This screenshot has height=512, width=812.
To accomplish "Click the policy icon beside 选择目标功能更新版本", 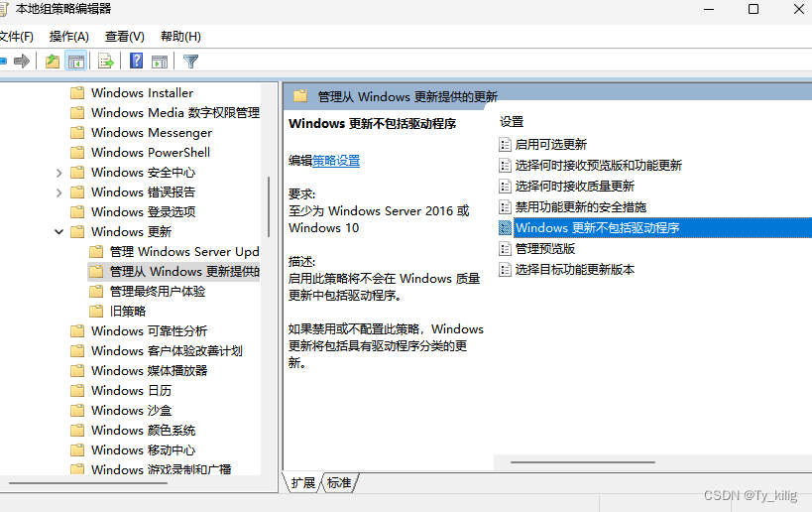I will [x=505, y=270].
